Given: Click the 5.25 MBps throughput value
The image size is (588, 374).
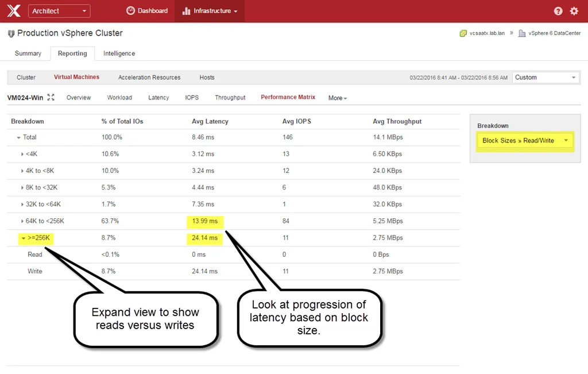Looking at the screenshot, I should (388, 221).
